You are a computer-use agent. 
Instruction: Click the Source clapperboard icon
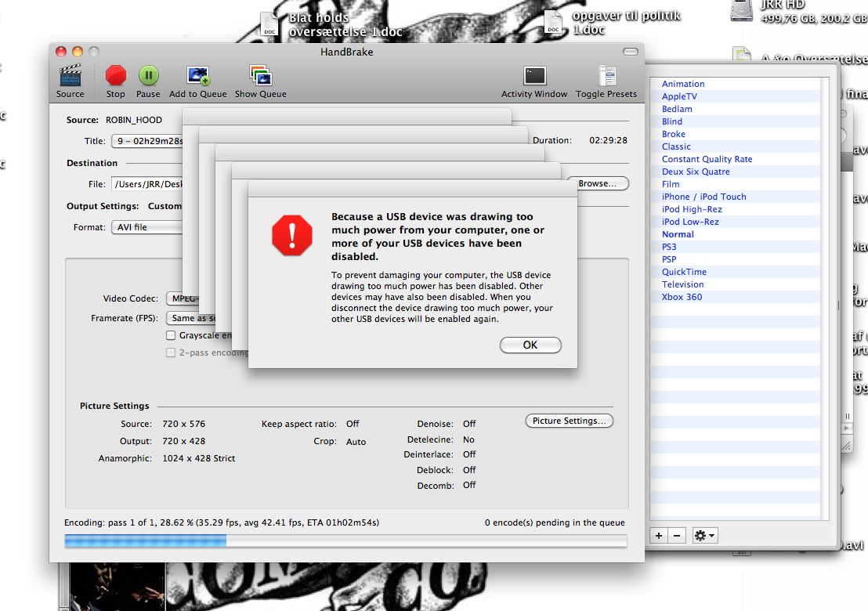pyautogui.click(x=71, y=76)
